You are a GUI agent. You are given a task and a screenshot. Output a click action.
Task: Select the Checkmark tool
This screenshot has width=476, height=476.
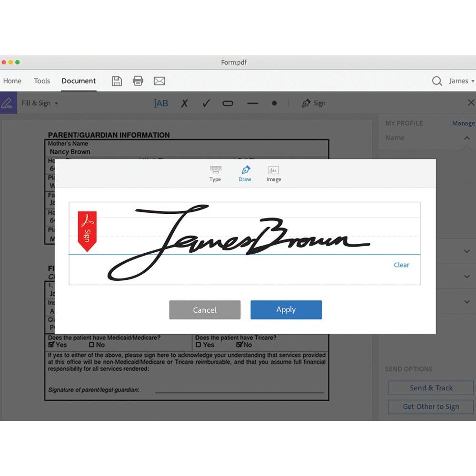tap(206, 103)
